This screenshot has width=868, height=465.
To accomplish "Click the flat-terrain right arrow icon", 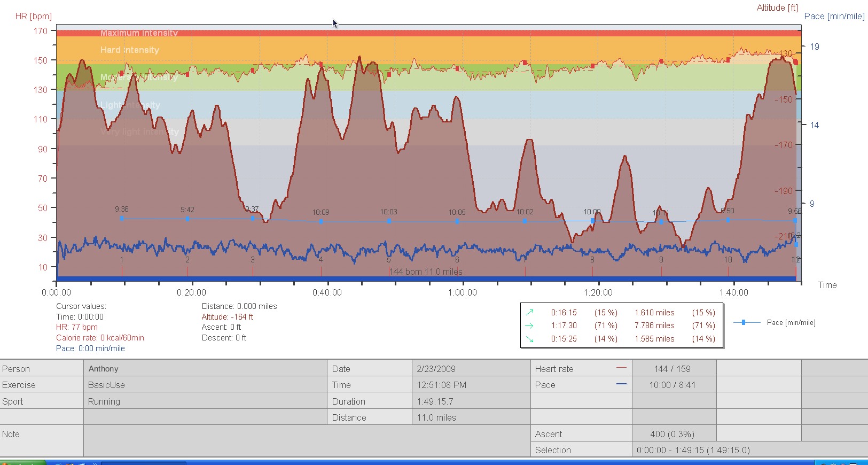I will point(529,325).
